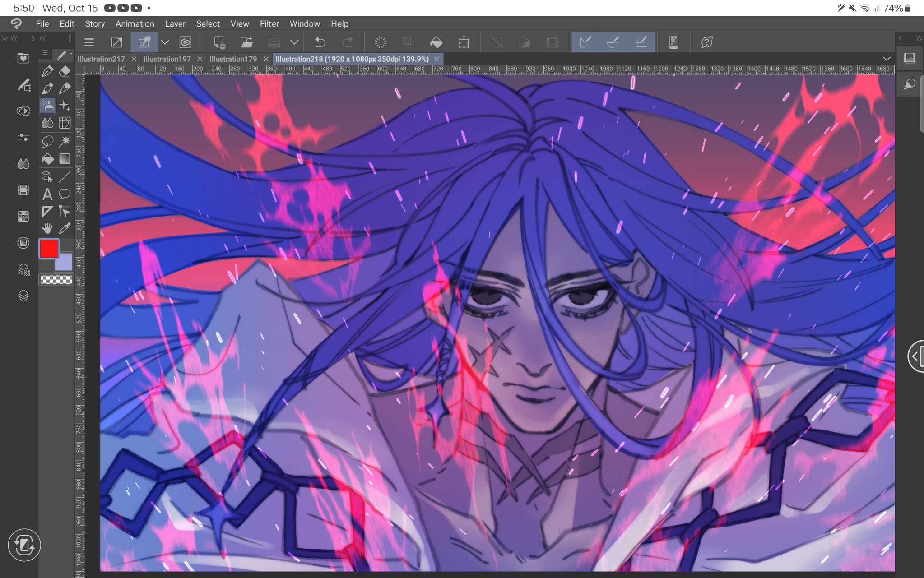Toggle Snap to Special Ruler

click(613, 42)
